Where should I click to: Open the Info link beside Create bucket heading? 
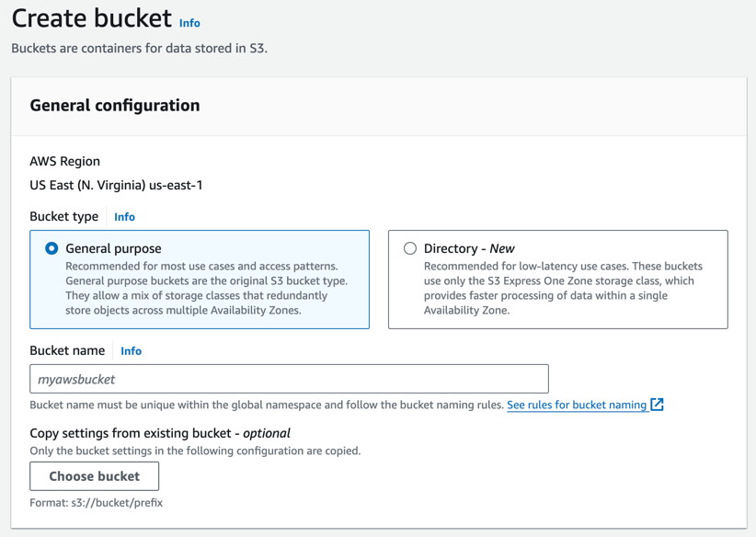point(189,23)
